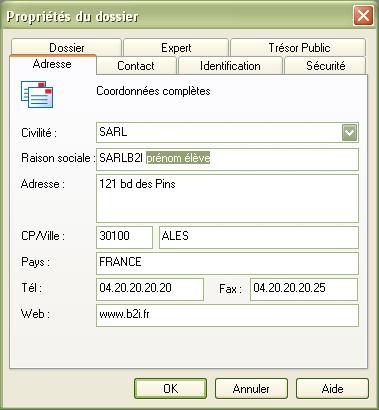Click the Civilité combo box showing SARL
This screenshot has height=410, width=379.
[x=227, y=132]
